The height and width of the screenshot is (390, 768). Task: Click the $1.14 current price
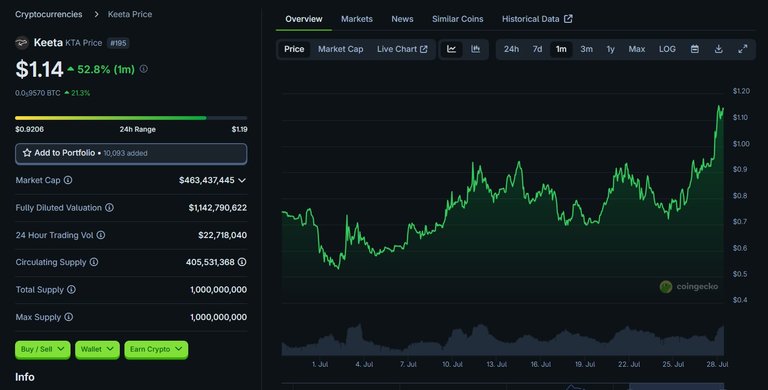point(39,69)
